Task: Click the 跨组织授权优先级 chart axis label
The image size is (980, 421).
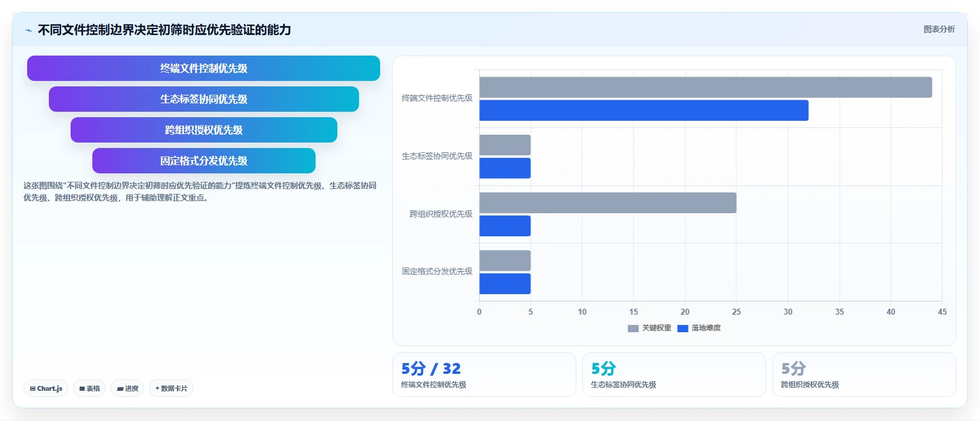Action: point(441,214)
